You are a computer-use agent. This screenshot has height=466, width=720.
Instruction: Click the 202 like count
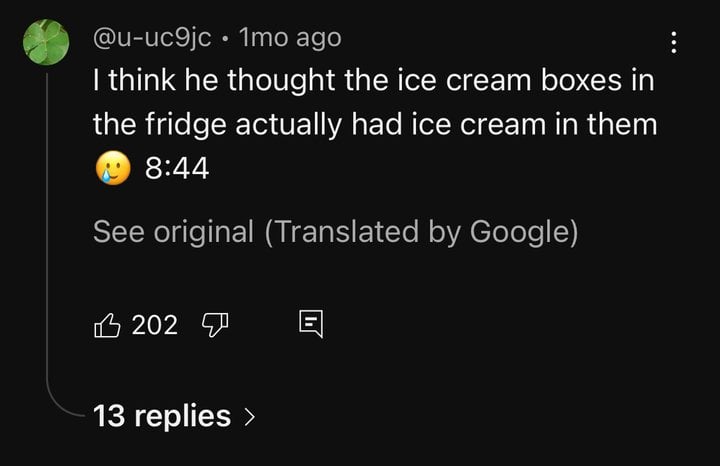coord(155,324)
